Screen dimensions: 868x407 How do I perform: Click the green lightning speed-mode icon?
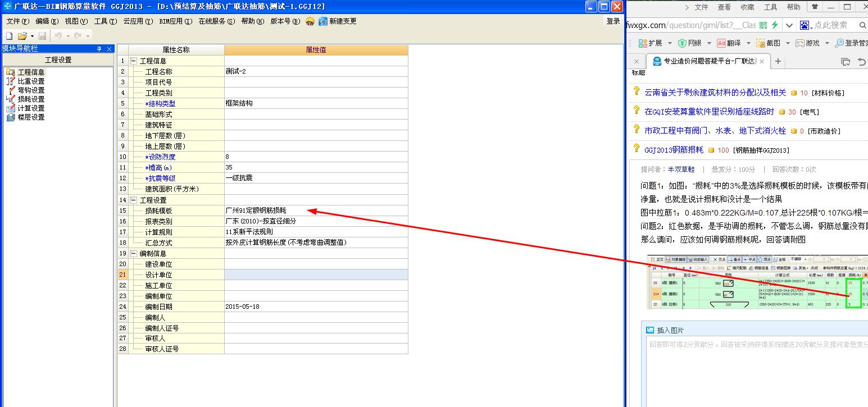[x=775, y=25]
